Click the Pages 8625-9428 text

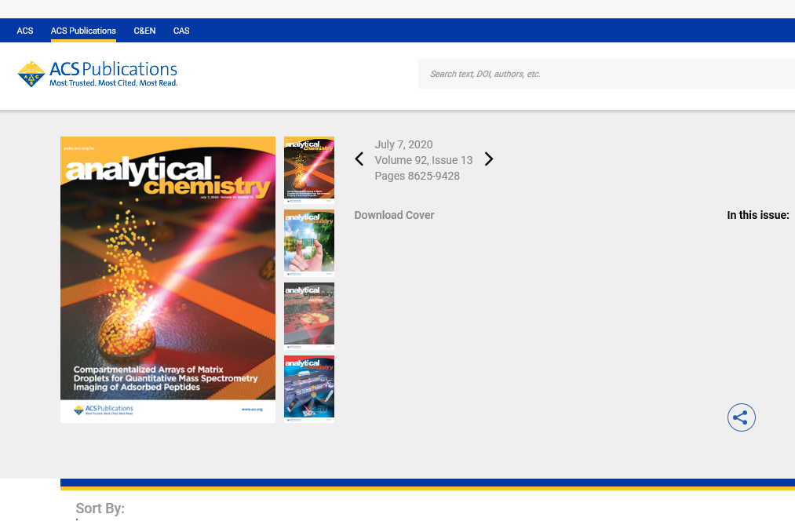418,176
